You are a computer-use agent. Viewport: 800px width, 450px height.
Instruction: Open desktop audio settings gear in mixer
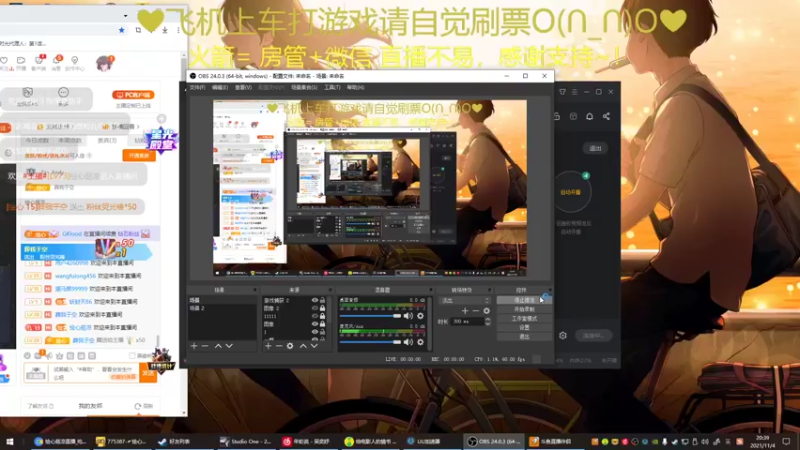420,316
